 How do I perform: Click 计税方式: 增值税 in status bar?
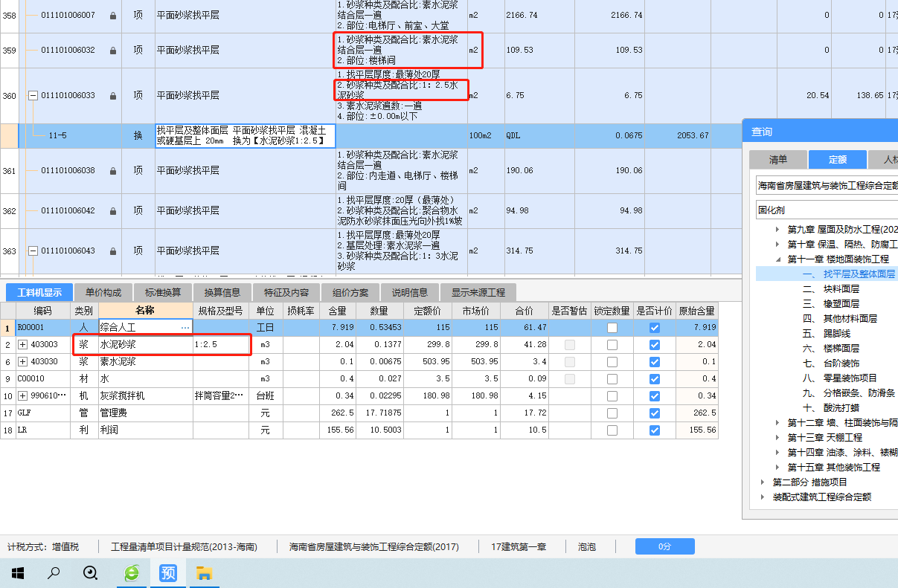click(43, 547)
